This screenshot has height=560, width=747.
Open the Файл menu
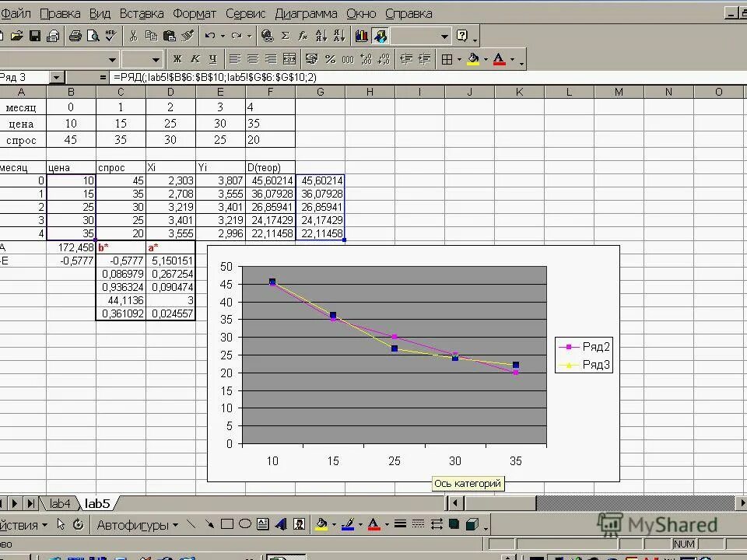[16, 13]
